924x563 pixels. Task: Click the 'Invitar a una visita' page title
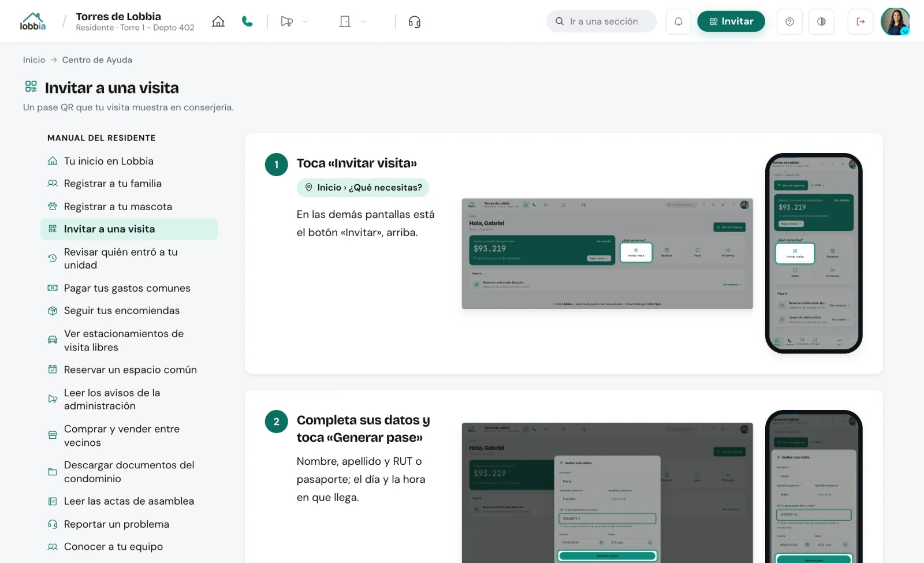[112, 88]
